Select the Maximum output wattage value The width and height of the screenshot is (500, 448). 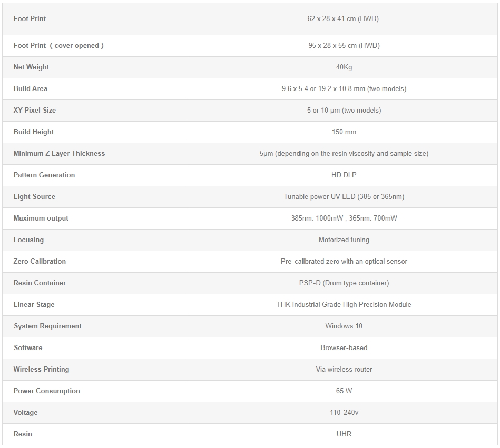tap(344, 218)
